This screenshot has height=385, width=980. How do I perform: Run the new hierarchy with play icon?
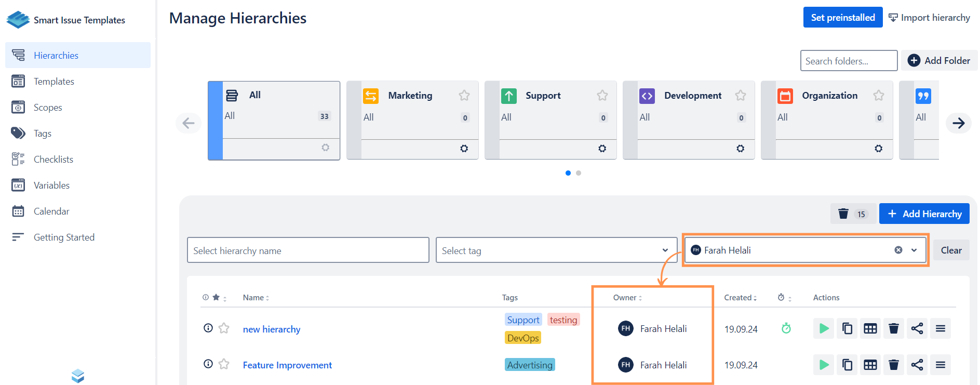click(824, 328)
